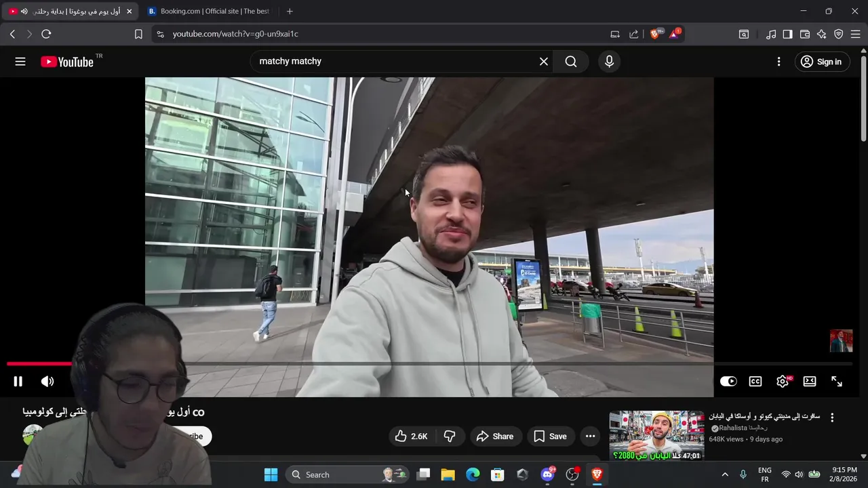
Task: Open the clock showing 9:15 PM
Action: 844,474
